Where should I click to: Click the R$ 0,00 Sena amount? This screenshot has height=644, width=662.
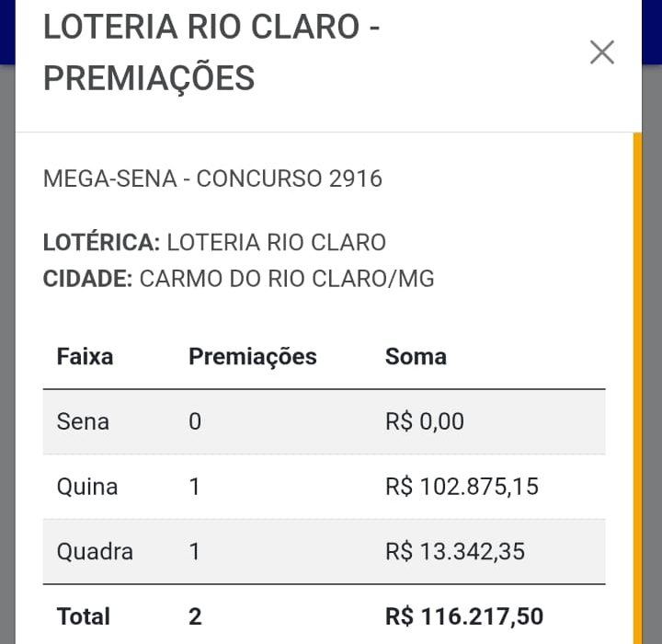tap(425, 421)
